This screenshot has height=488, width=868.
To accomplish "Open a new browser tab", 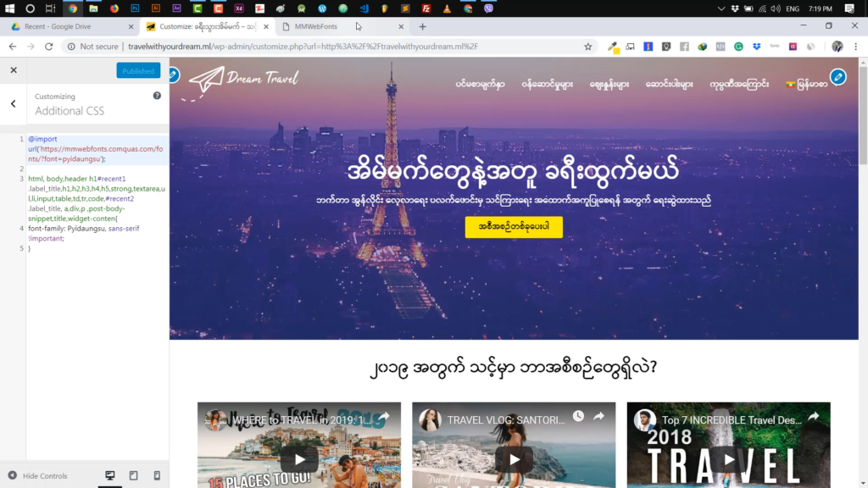I will 422,26.
